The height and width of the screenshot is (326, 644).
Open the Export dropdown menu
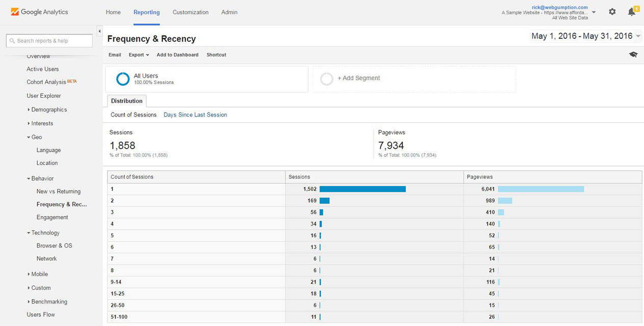tap(139, 55)
